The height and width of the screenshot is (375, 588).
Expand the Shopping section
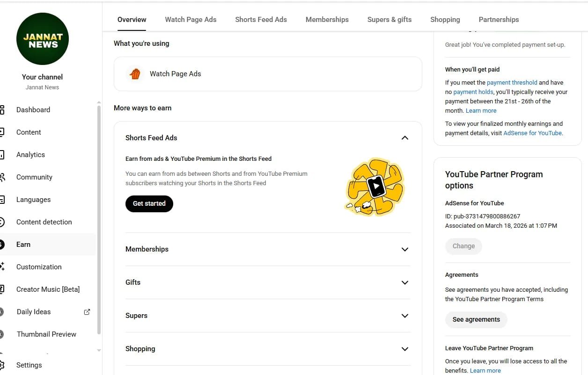(x=405, y=349)
